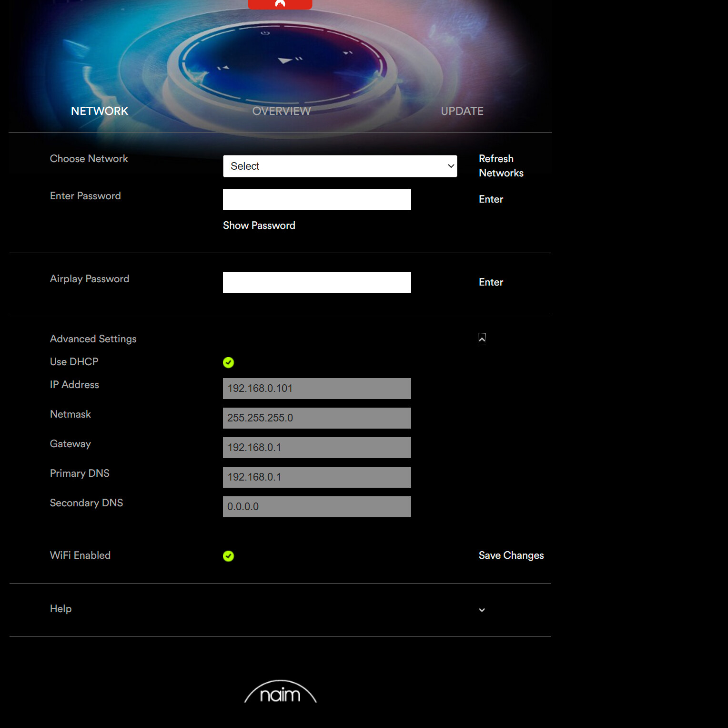Click the Naim logo at page bottom
728x728 pixels.
280,693
